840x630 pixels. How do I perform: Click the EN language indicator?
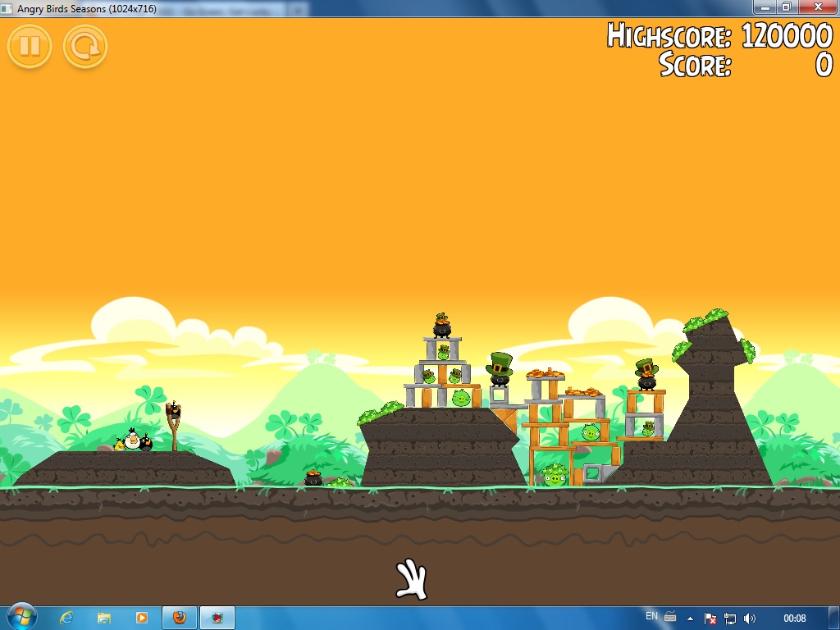(651, 616)
